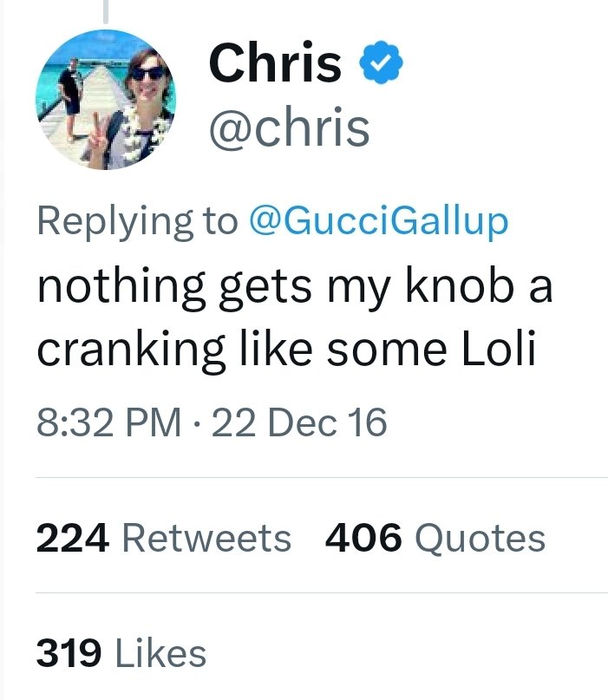This screenshot has width=608, height=700.
Task: Click the blue verified badge next to Chris
Action: (381, 62)
